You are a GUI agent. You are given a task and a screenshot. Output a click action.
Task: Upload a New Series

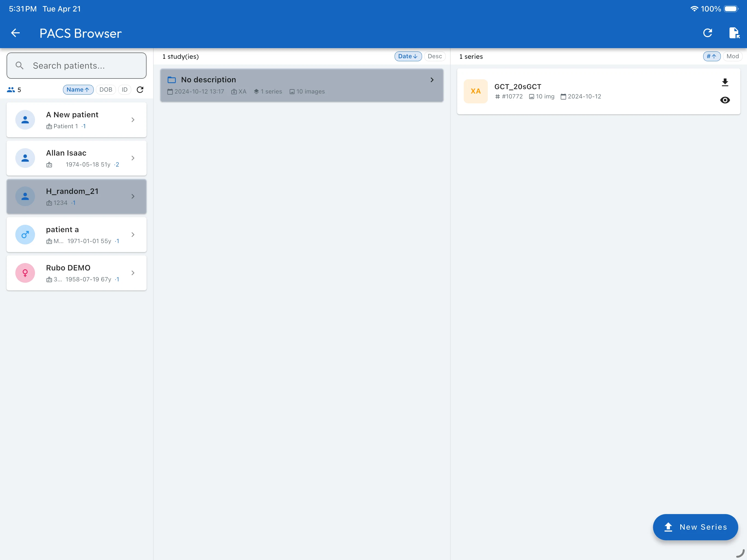(695, 527)
